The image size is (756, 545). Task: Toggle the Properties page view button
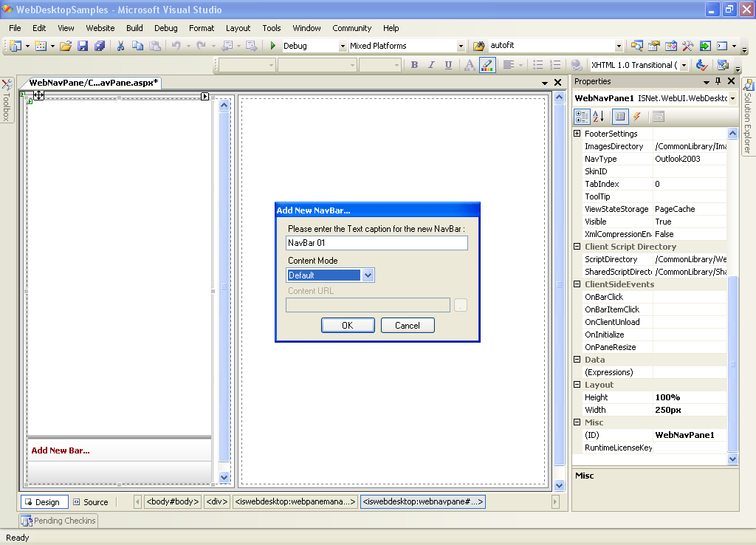click(658, 117)
